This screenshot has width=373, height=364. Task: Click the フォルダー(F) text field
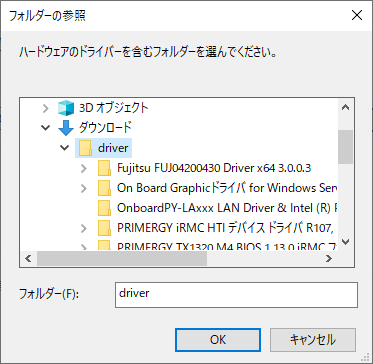pos(236,295)
